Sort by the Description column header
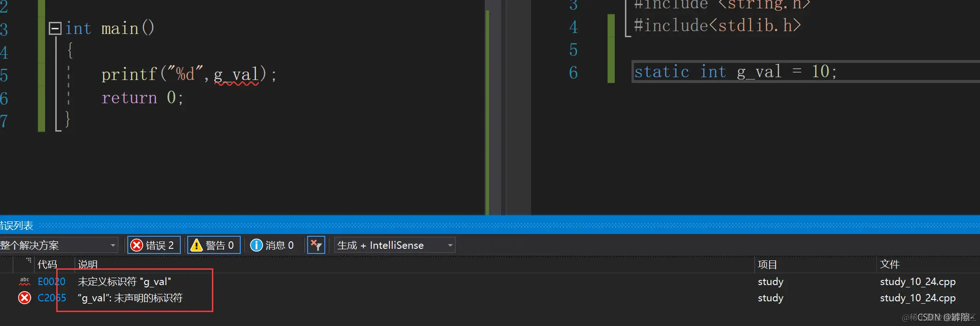 tap(88, 265)
